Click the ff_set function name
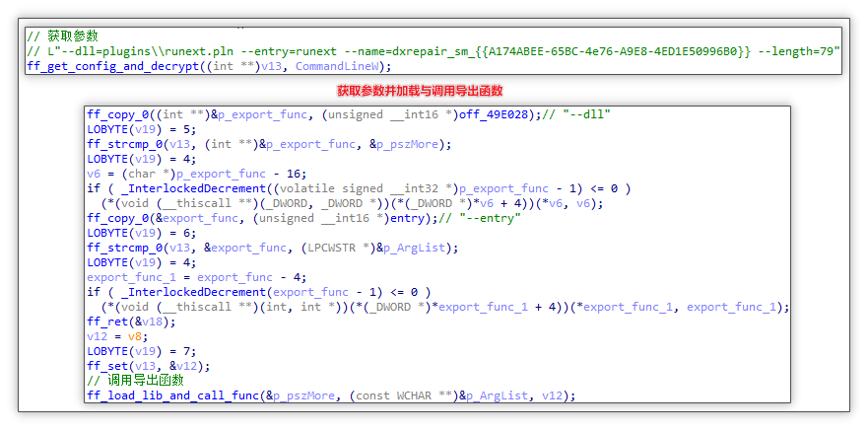The image size is (868, 430). click(108, 366)
